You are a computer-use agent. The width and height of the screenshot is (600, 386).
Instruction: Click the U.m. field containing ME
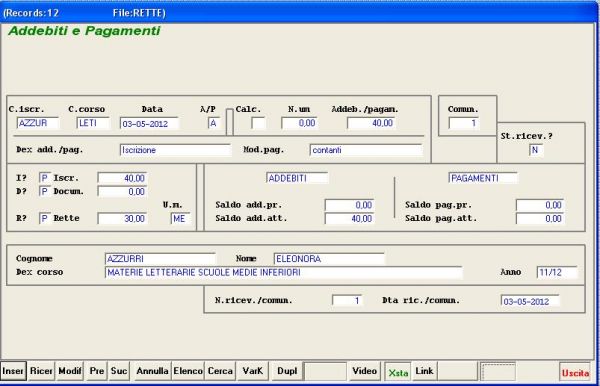tap(180, 218)
